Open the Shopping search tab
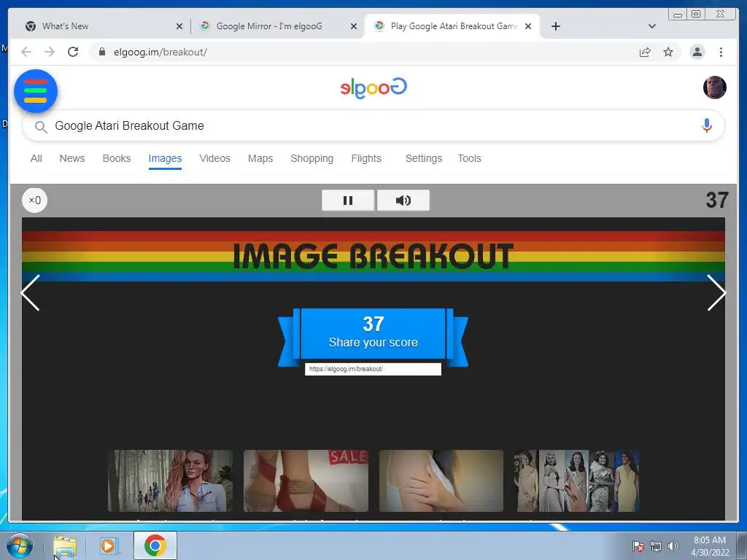This screenshot has width=747, height=560. [312, 158]
